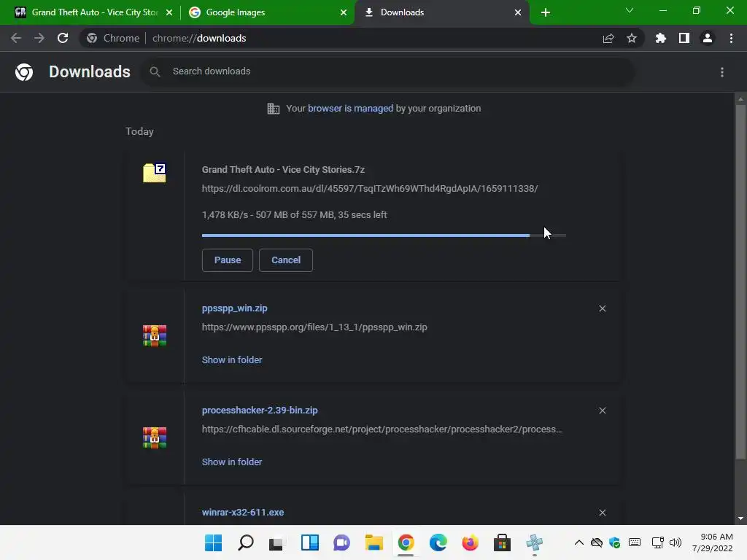Share this page icon in address bar
This screenshot has width=747, height=560.
click(608, 39)
